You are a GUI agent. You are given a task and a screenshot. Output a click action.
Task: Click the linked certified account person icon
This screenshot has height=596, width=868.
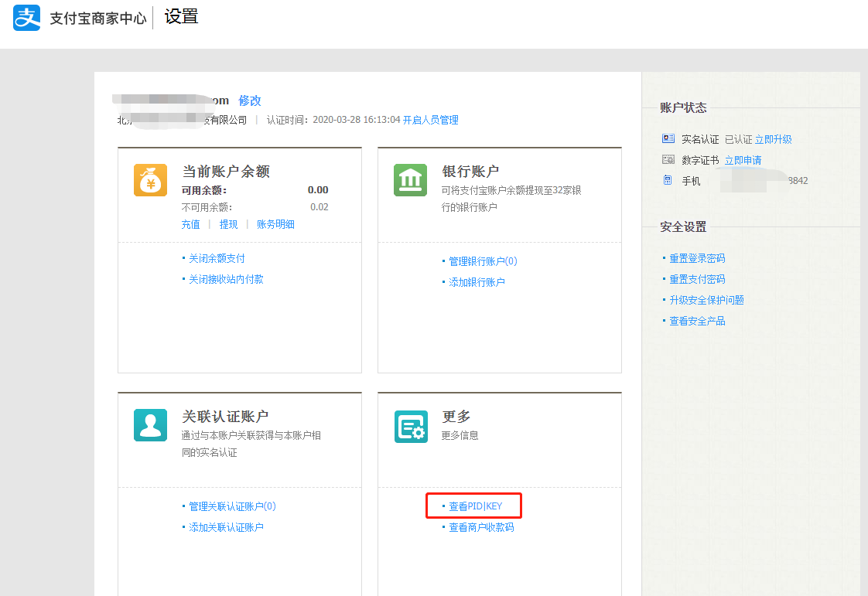tap(150, 425)
